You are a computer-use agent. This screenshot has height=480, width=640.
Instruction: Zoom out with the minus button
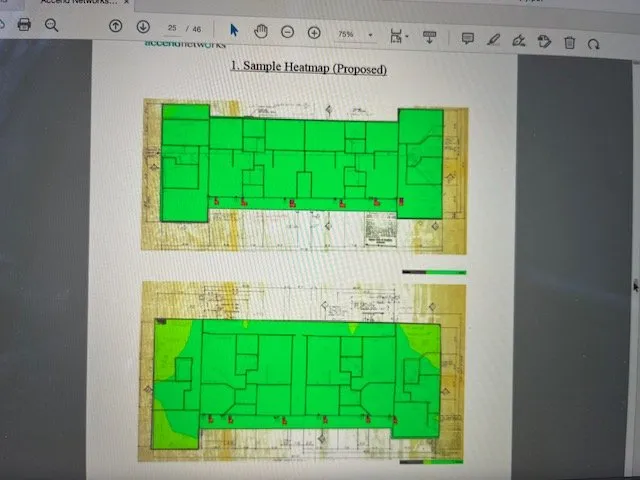tap(287, 32)
